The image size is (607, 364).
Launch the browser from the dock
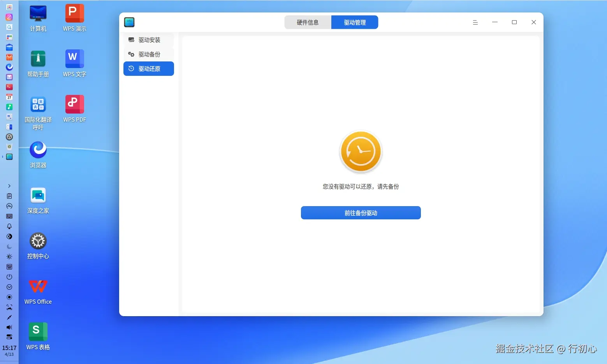pos(9,67)
